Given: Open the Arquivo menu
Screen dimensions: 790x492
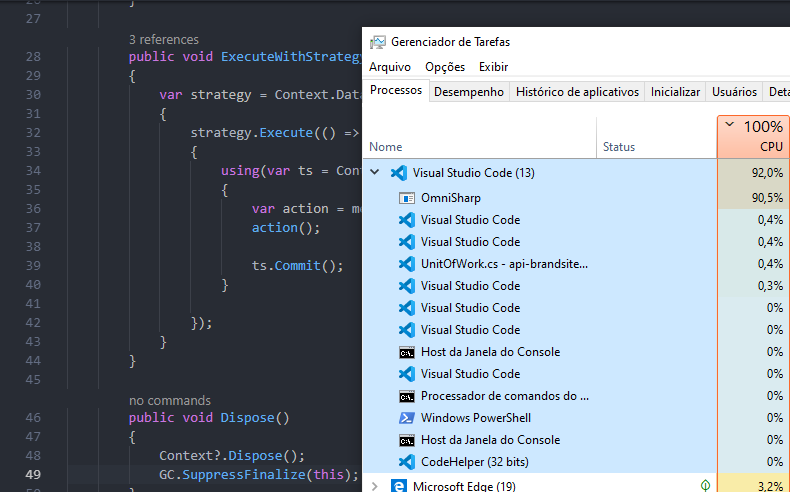Looking at the screenshot, I should tap(390, 67).
